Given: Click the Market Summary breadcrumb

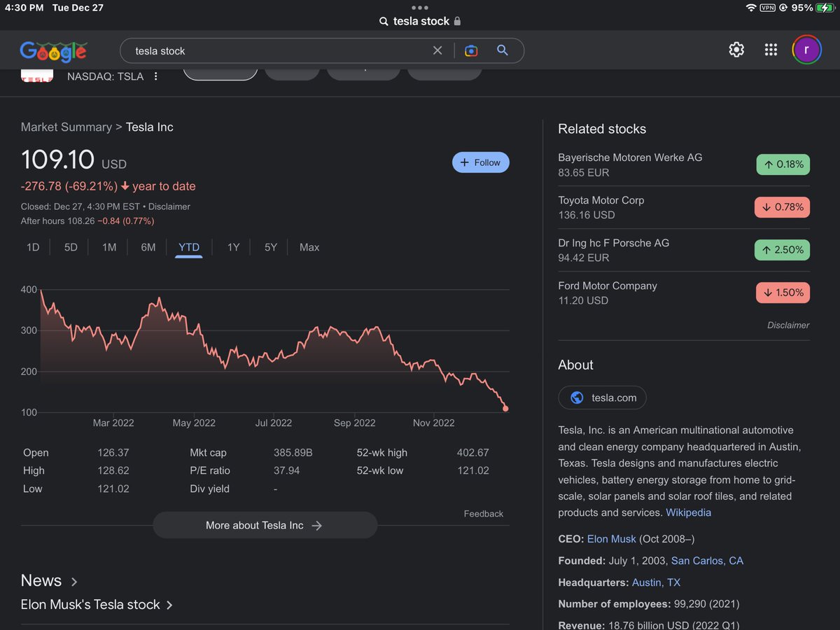Looking at the screenshot, I should click(66, 127).
